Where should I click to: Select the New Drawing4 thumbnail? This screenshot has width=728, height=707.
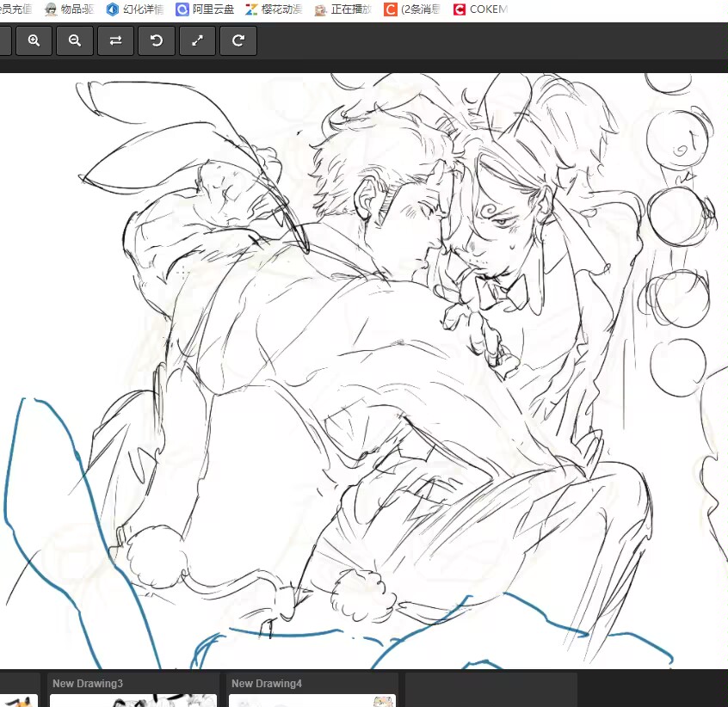312,690
